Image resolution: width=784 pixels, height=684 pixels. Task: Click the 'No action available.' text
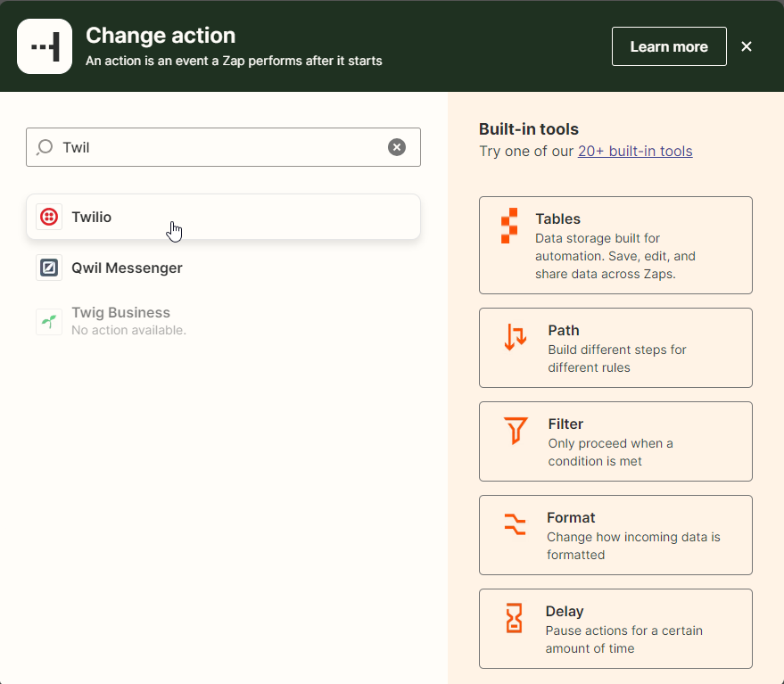click(x=128, y=330)
